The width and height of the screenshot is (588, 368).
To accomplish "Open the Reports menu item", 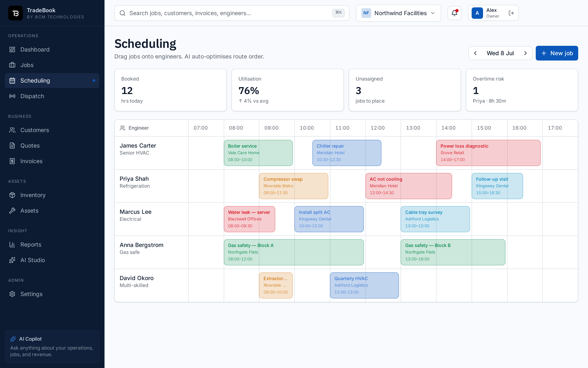I will tap(52, 245).
